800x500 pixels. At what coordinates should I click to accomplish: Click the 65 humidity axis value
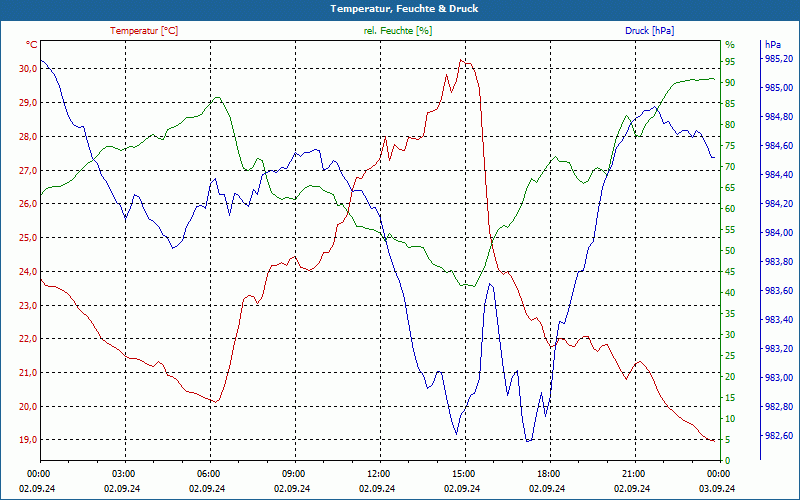(730, 188)
